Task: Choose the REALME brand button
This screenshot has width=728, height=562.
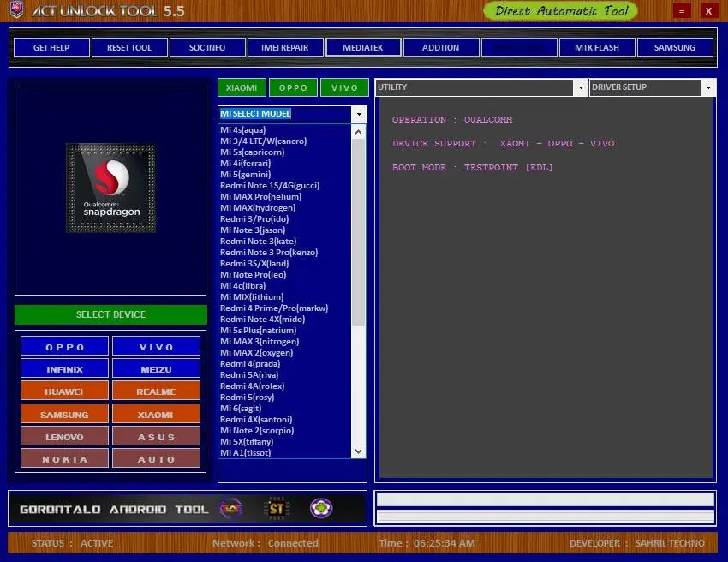Action: [157, 391]
